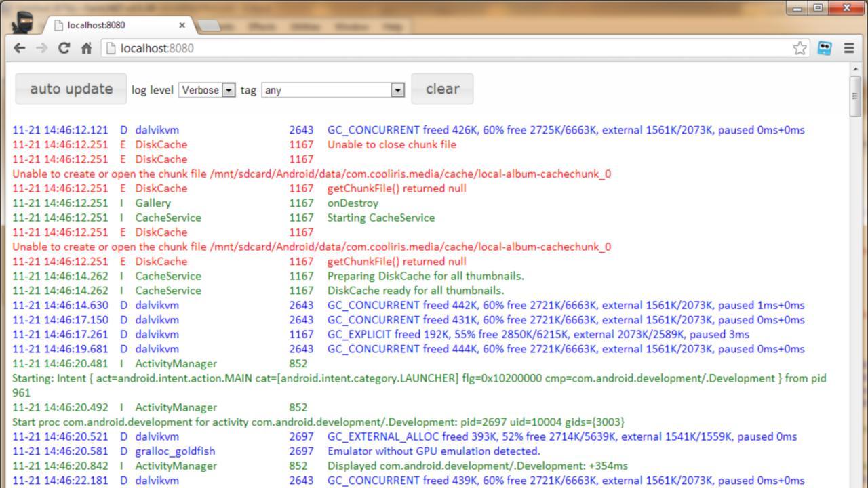Clear the log output

[x=442, y=89]
